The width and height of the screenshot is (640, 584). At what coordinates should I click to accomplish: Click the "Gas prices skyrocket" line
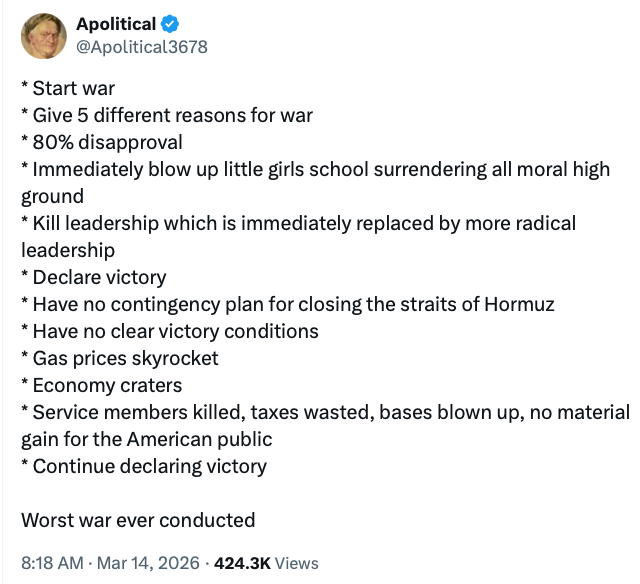point(120,358)
